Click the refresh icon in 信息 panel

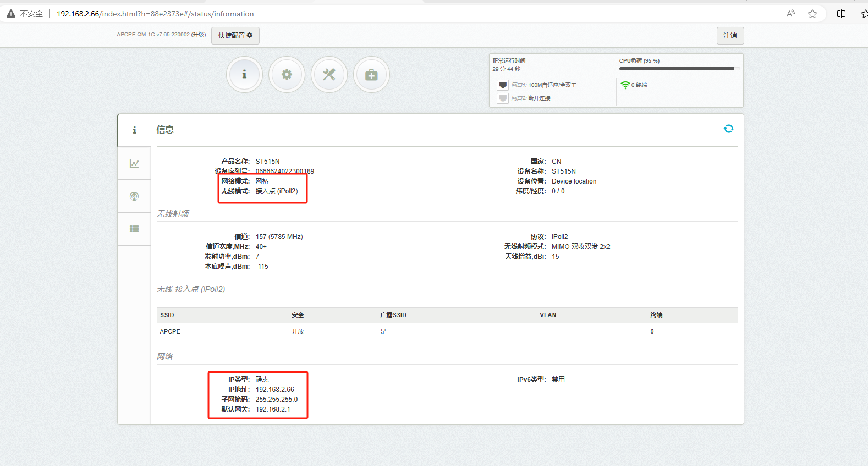point(728,129)
